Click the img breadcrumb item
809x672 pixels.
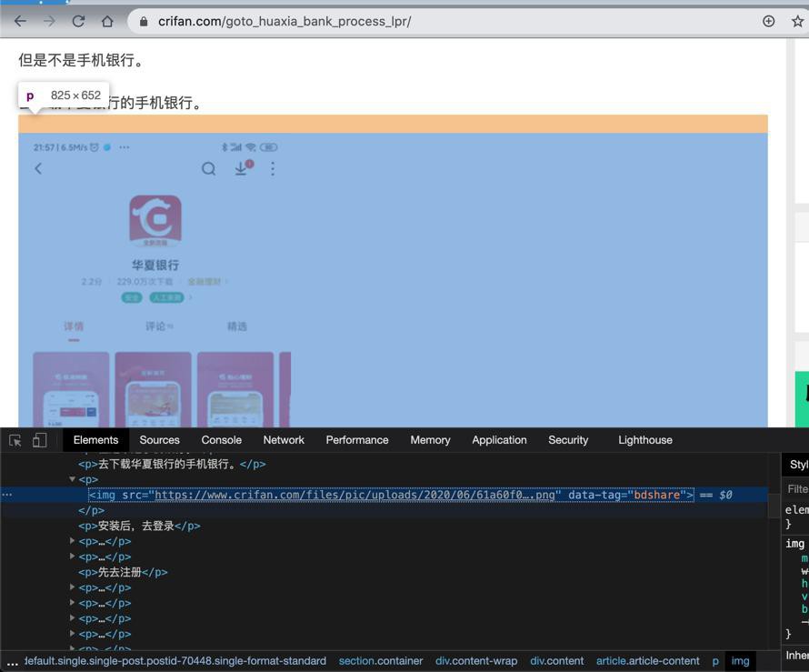[741, 661]
